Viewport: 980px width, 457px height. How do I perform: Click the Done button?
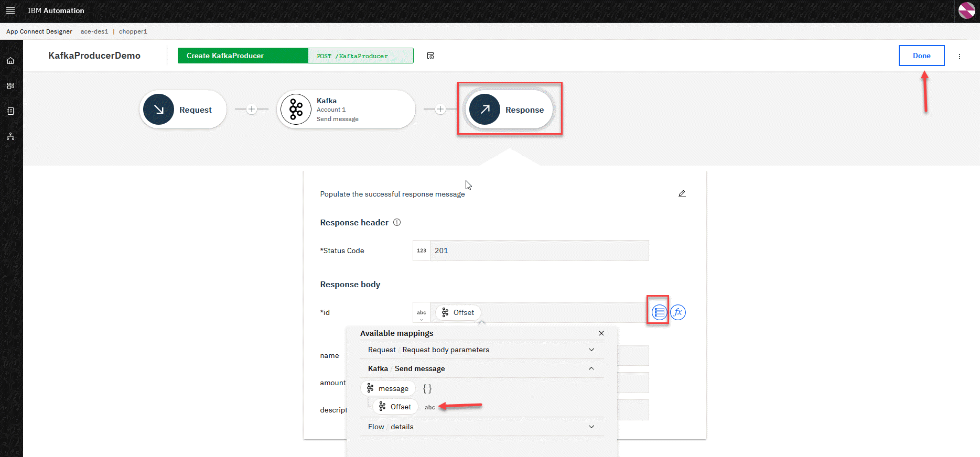(921, 56)
